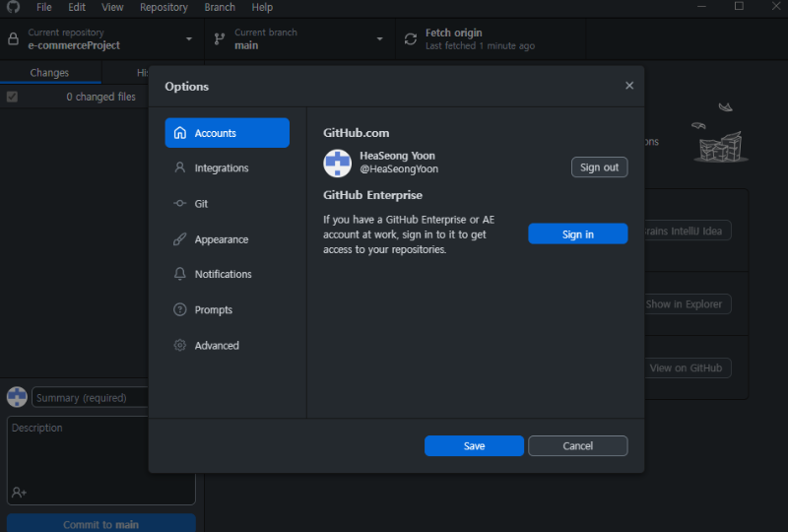Image resolution: width=788 pixels, height=532 pixels.
Task: Click the bell icon beside Notifications
Action: click(x=180, y=274)
